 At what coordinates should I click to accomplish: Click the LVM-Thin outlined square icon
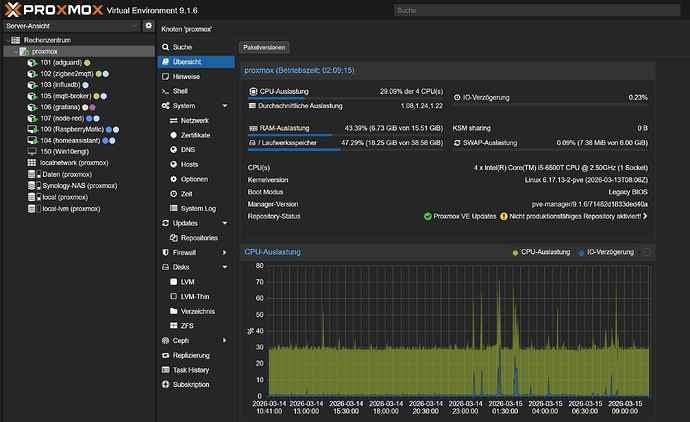(x=173, y=297)
